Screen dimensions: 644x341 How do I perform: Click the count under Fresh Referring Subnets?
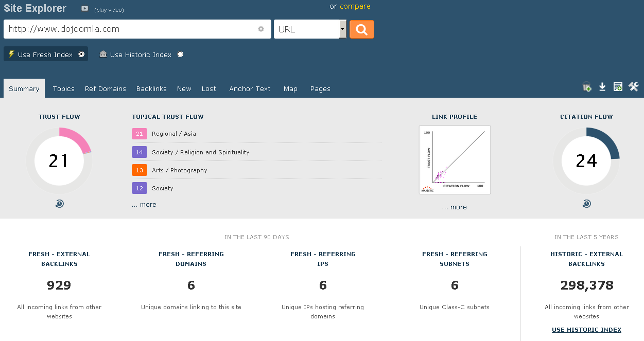point(455,285)
